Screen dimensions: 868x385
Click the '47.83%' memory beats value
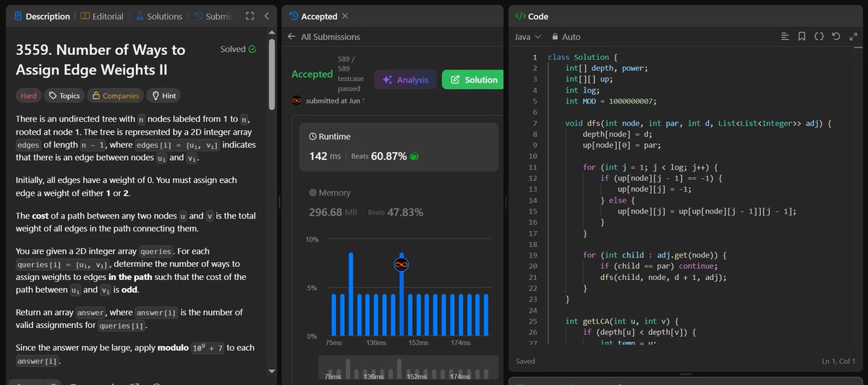point(405,213)
